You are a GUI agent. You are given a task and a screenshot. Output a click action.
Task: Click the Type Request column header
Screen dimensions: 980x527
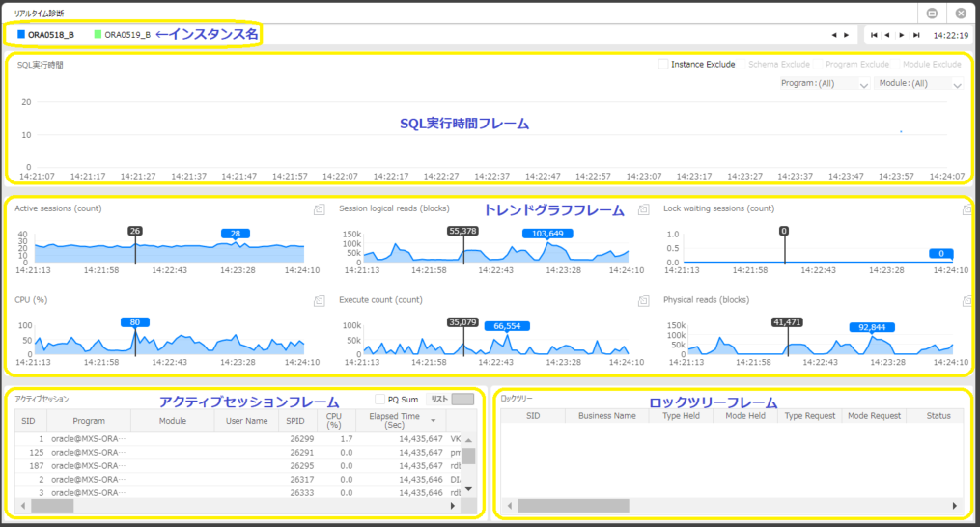[809, 416]
